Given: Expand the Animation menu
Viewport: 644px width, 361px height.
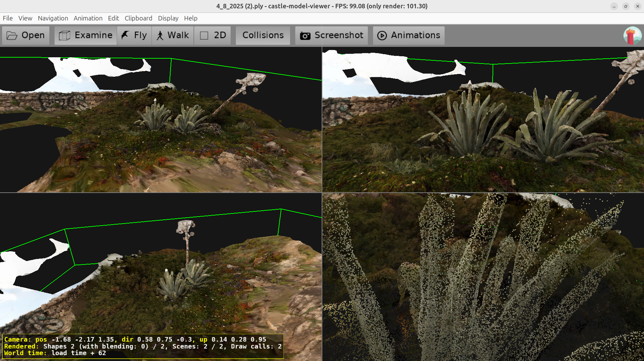Looking at the screenshot, I should click(88, 18).
